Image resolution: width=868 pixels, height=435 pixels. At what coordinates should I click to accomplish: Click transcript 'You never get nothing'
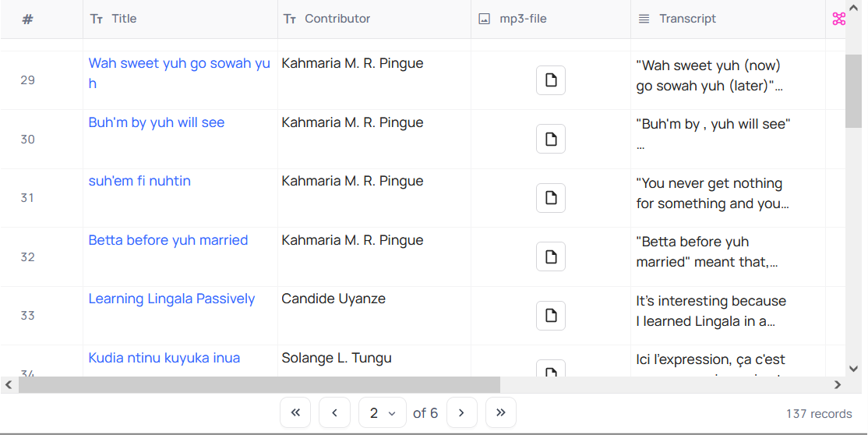tap(712, 193)
